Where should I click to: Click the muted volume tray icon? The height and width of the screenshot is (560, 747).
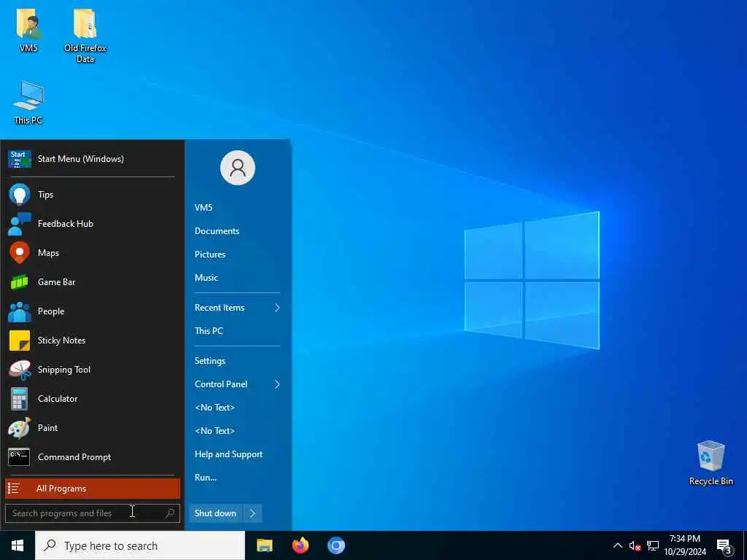635,545
